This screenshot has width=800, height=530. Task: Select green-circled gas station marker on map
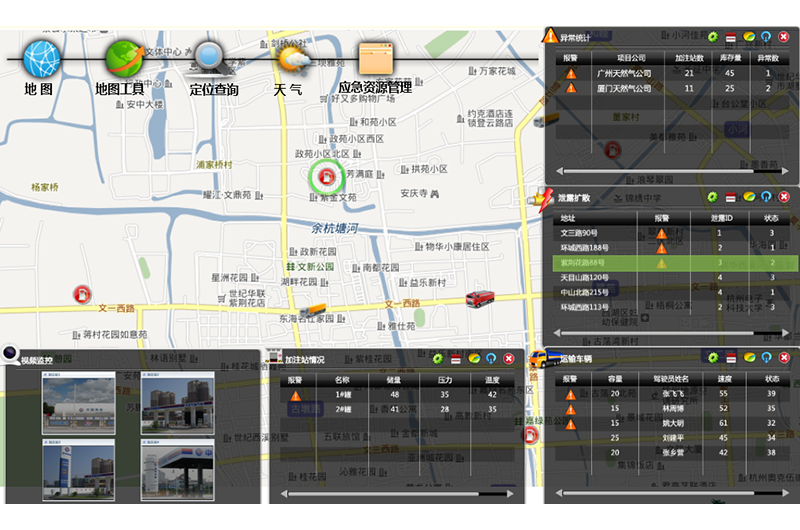click(325, 179)
